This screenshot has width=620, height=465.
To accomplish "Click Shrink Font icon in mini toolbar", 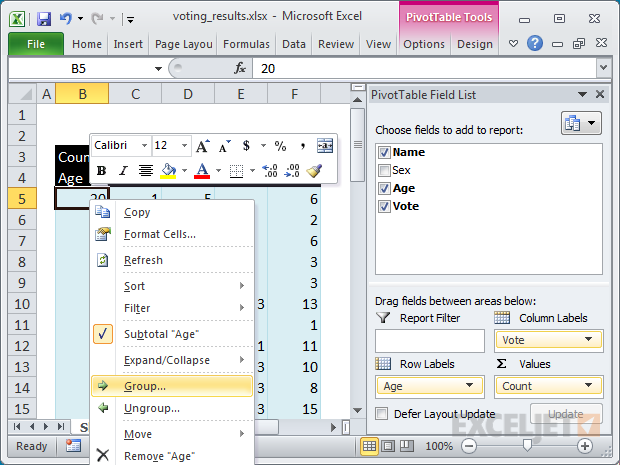I will click(x=225, y=146).
